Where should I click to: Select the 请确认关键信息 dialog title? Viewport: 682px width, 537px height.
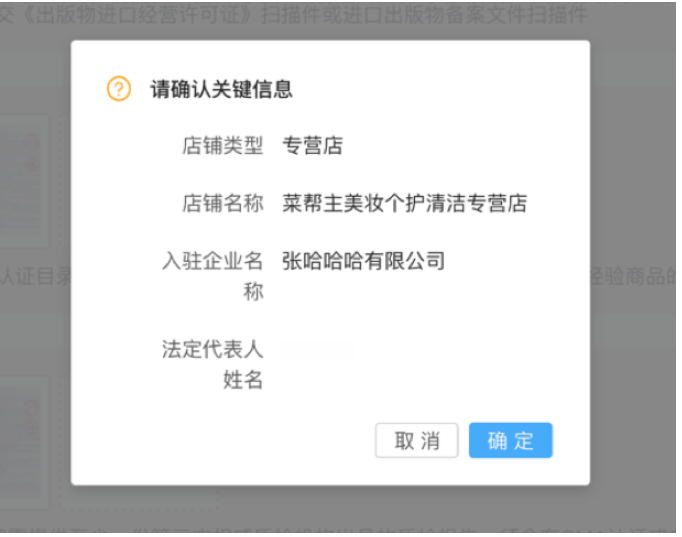point(221,89)
